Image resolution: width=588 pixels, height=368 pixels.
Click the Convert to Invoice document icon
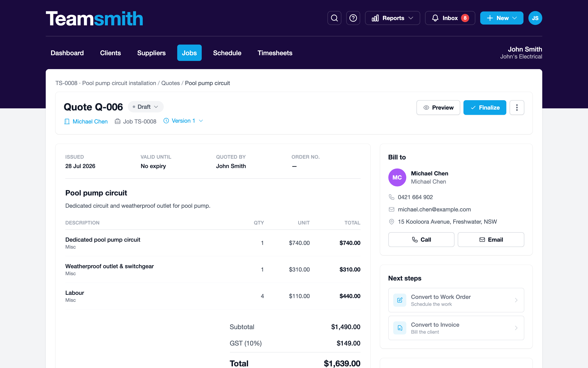click(400, 328)
